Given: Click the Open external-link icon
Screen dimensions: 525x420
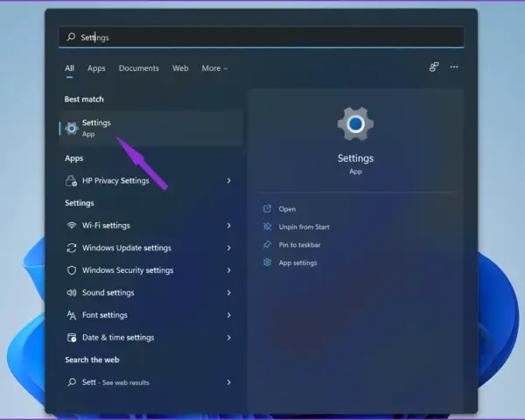Looking at the screenshot, I should [267, 208].
